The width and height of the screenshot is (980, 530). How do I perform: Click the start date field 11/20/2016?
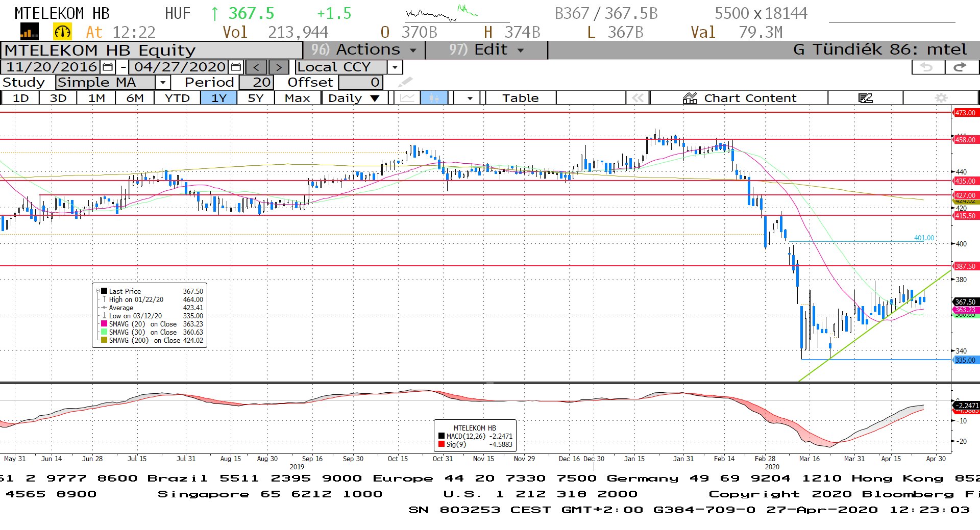coord(52,67)
